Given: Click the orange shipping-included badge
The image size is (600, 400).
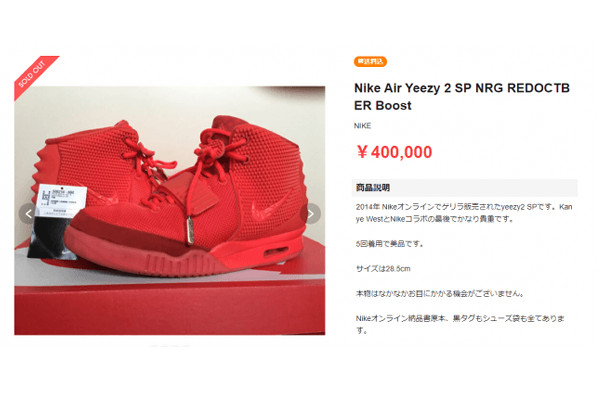Looking at the screenshot, I should click(370, 61).
